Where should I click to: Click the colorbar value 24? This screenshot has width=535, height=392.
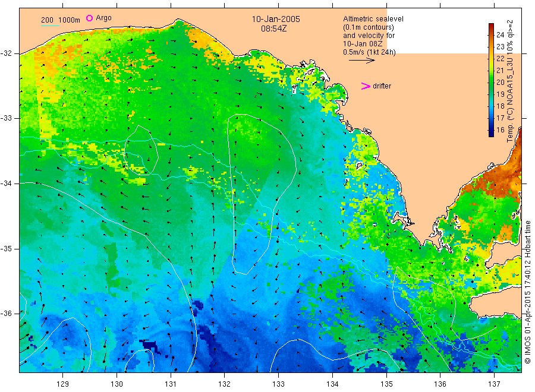pyautogui.click(x=500, y=35)
